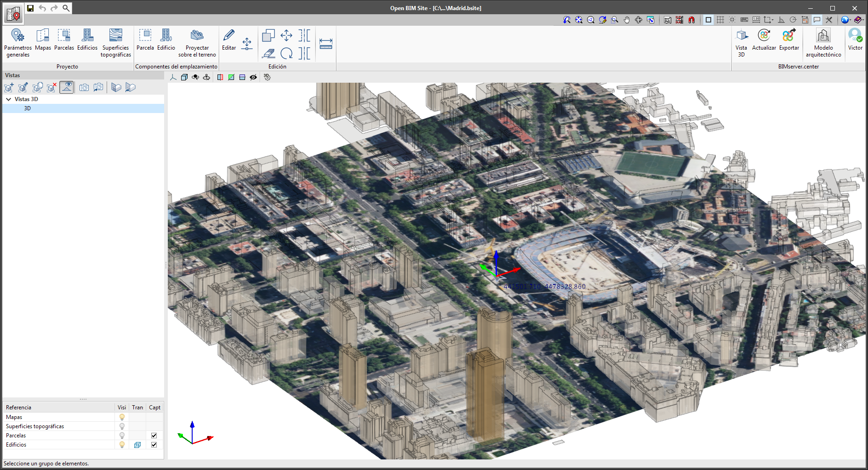Image resolution: width=868 pixels, height=470 pixels.
Task: Select the 3D view in the tree
Action: (28, 108)
